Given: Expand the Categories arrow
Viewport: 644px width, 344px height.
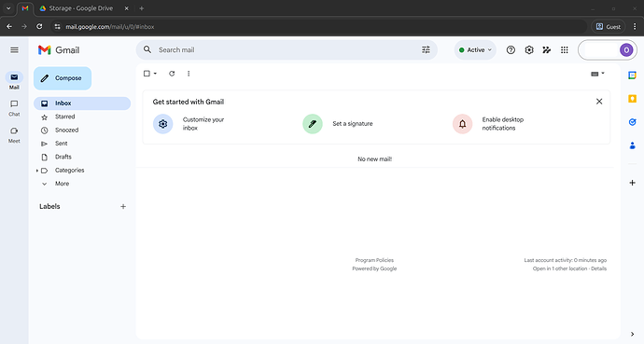Looking at the screenshot, I should tap(37, 171).
